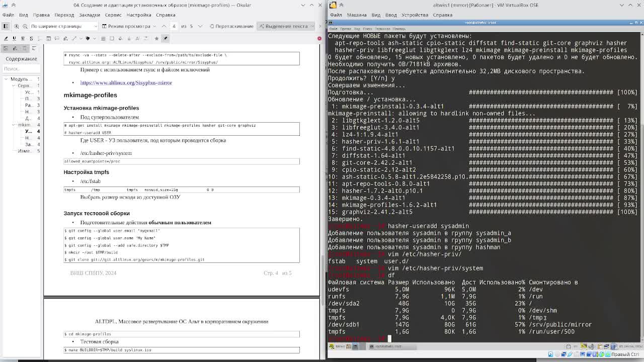Click the line width toolbar icon
The width and height of the screenshot is (644, 362).
point(103,38)
